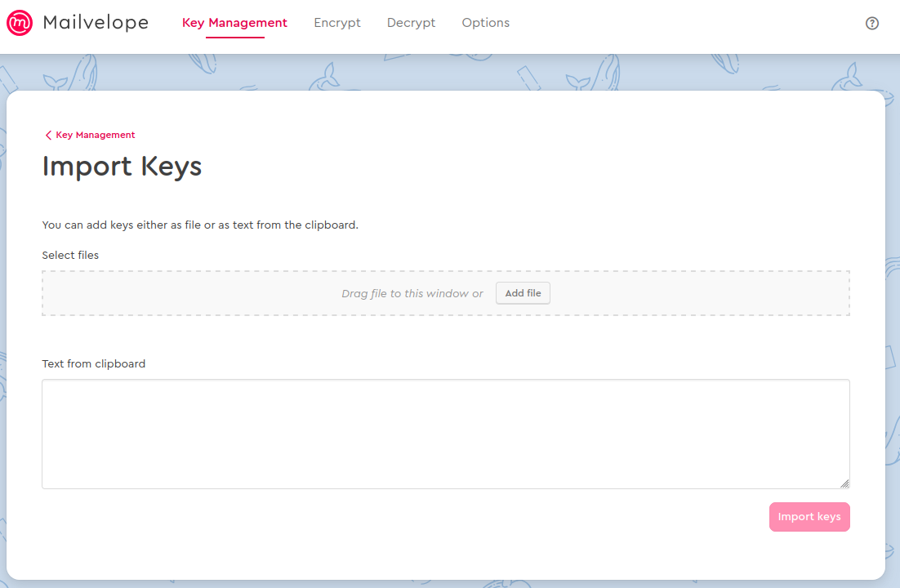The height and width of the screenshot is (588, 900).
Task: Click the whale-patterned background above the card
Action: click(x=449, y=73)
